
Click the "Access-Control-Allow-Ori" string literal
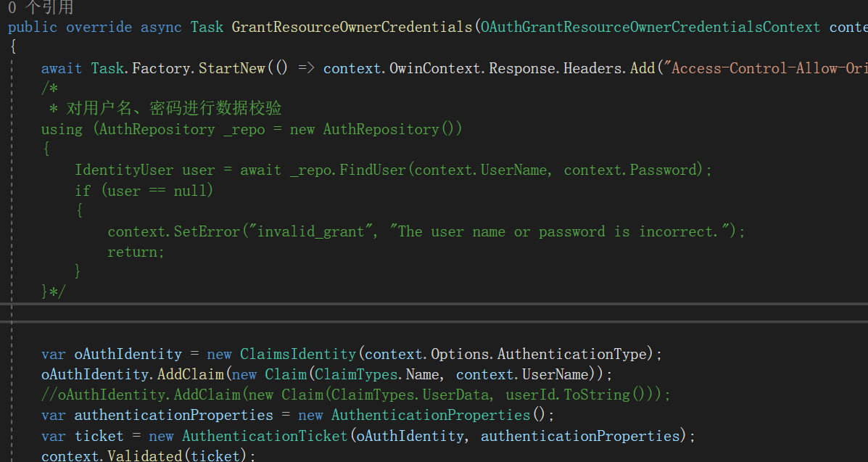(766, 68)
